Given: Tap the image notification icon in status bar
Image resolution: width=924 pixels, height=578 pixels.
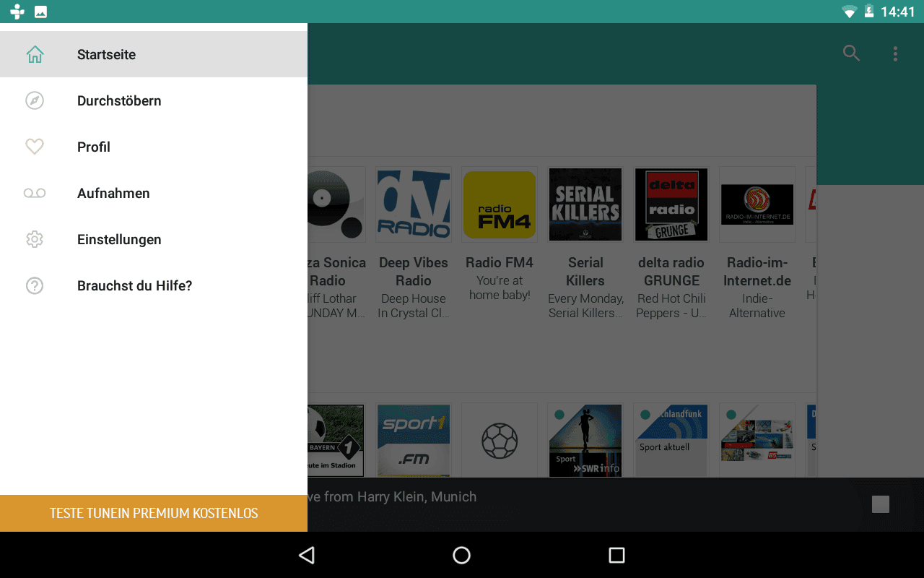Looking at the screenshot, I should [41, 12].
